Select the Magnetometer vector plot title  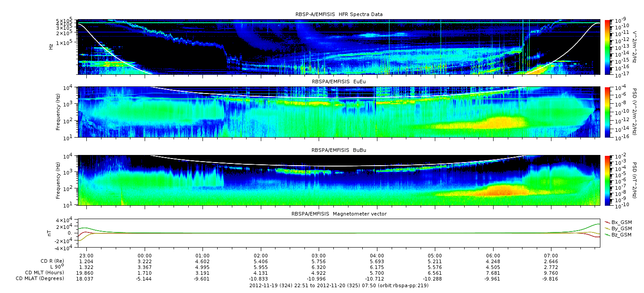(x=339, y=214)
